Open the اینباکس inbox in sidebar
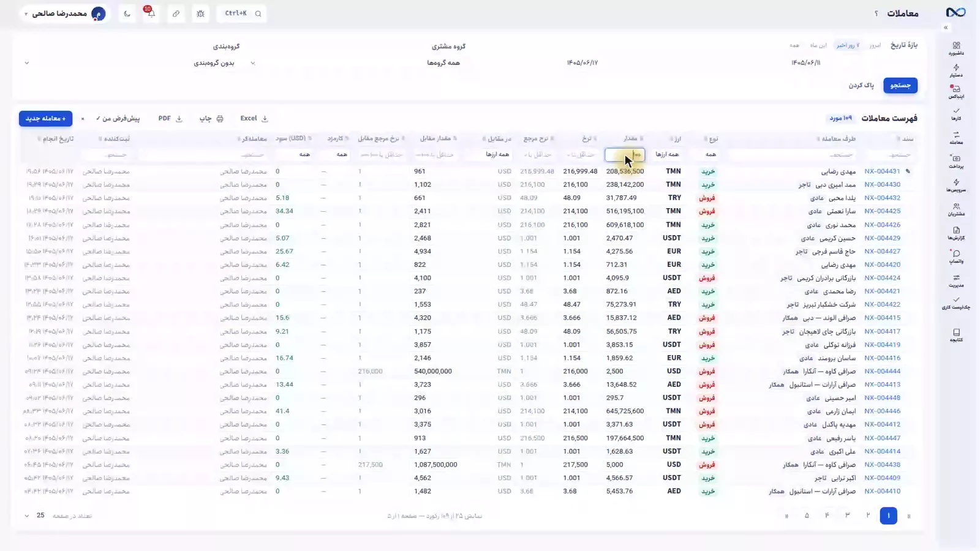This screenshot has width=980, height=551. pos(956,92)
